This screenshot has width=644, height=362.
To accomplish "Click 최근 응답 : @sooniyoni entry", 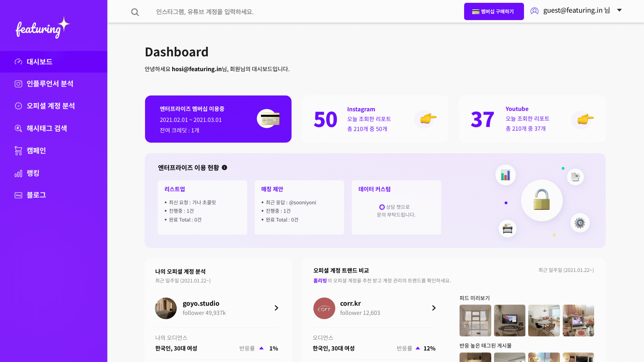I will point(291,202).
